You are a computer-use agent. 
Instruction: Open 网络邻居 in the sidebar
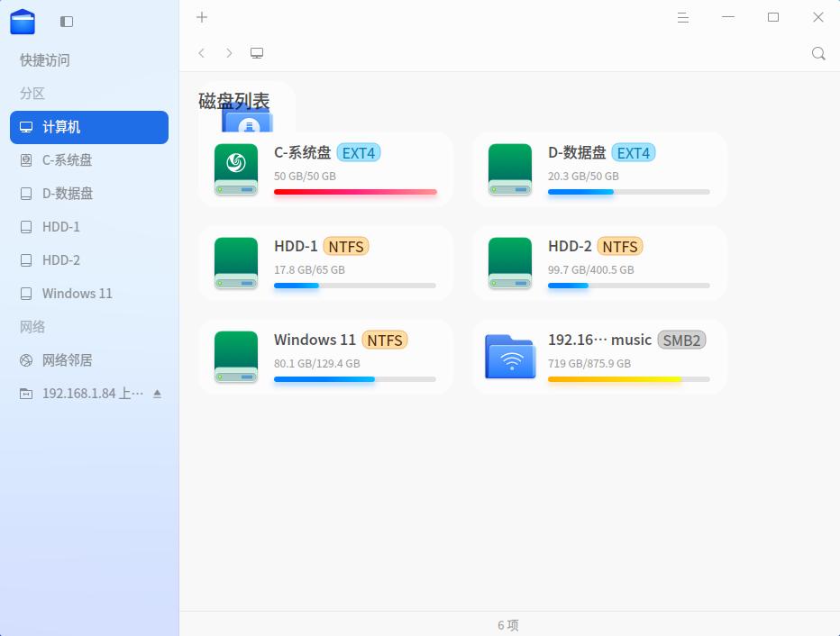tap(89, 360)
